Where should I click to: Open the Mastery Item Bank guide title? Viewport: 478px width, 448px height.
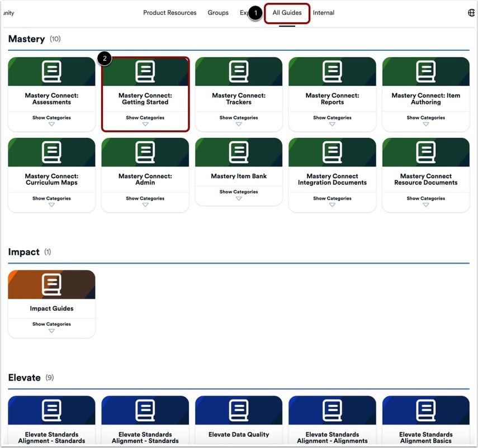(x=239, y=176)
